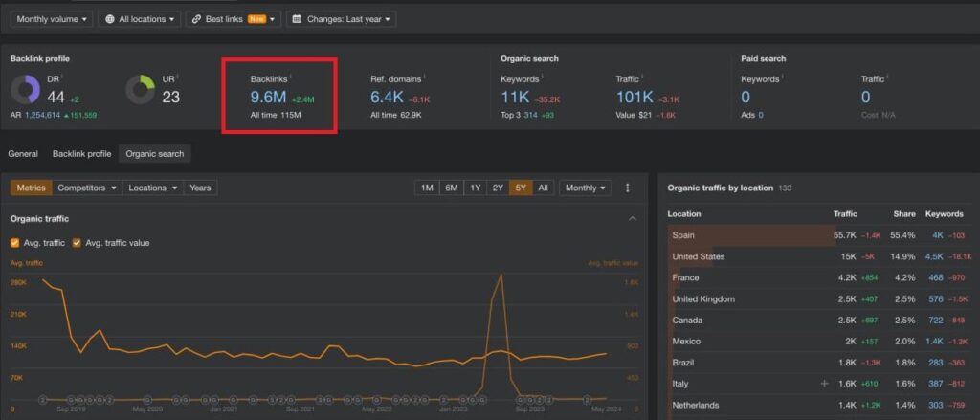This screenshot has width=980, height=420.
Task: Select the 1Y time range toggle
Action: click(x=476, y=188)
